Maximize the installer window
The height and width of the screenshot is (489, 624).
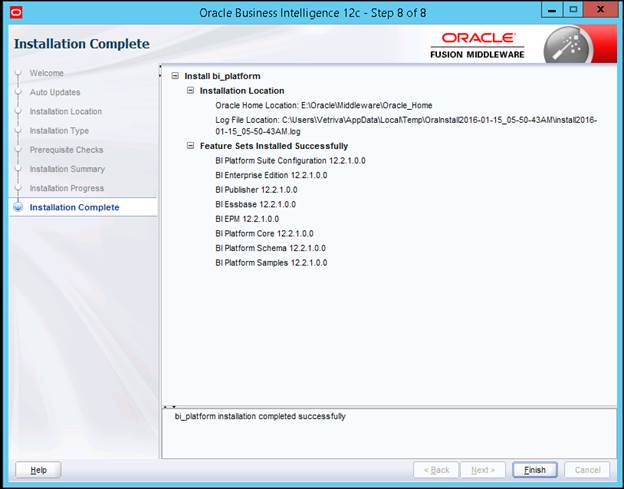pyautogui.click(x=573, y=10)
